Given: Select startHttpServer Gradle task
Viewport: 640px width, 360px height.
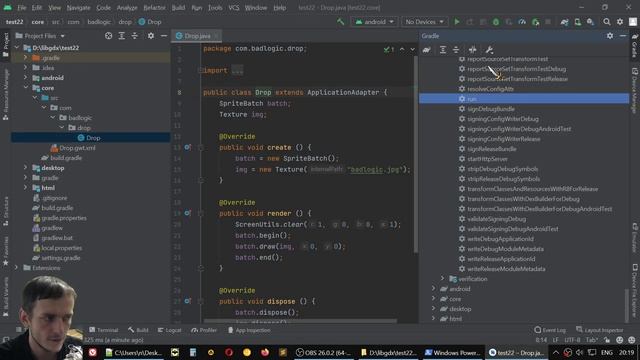Looking at the screenshot, I should tap(487, 159).
